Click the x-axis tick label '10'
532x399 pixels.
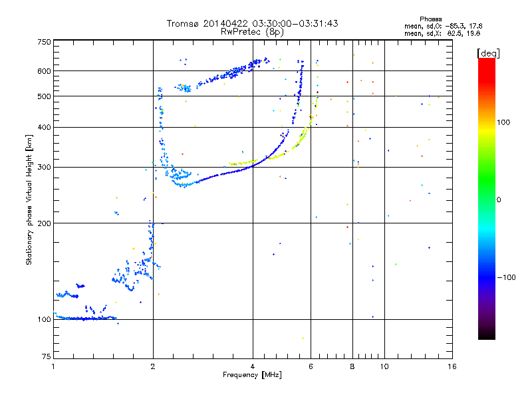(384, 366)
